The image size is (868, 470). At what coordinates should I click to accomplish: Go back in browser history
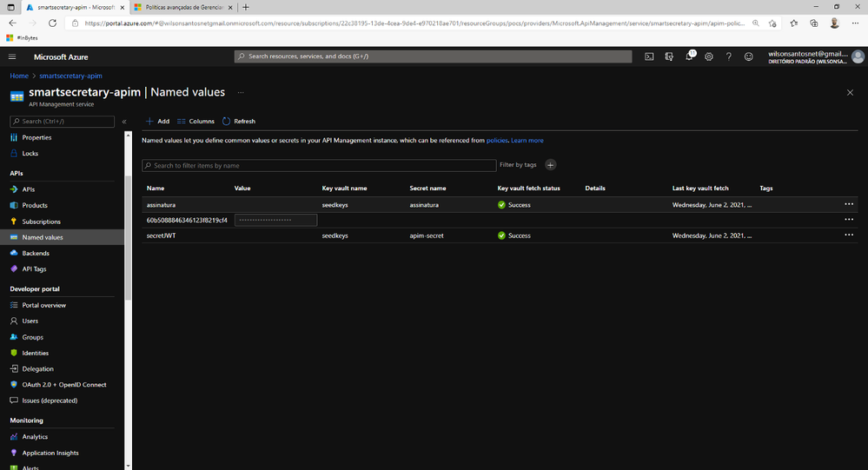coord(13,23)
